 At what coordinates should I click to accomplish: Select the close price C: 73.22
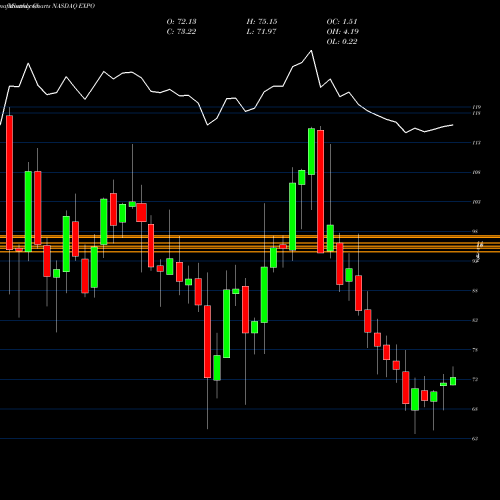(x=181, y=32)
